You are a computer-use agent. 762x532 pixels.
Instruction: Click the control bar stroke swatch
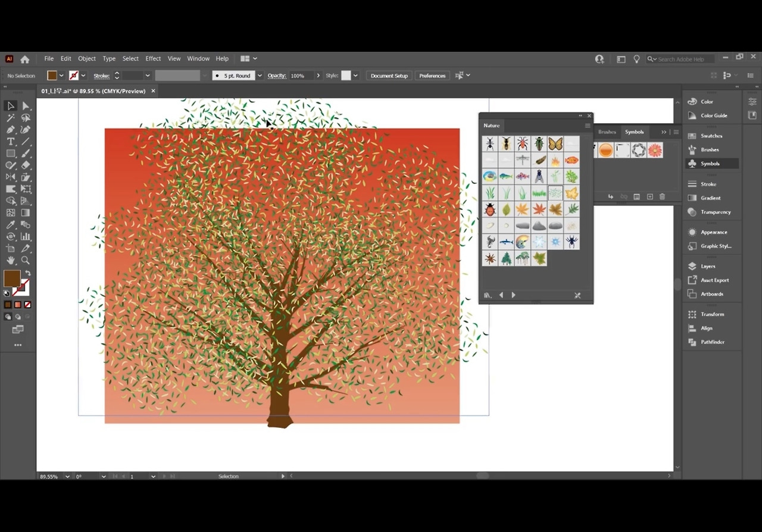[74, 76]
